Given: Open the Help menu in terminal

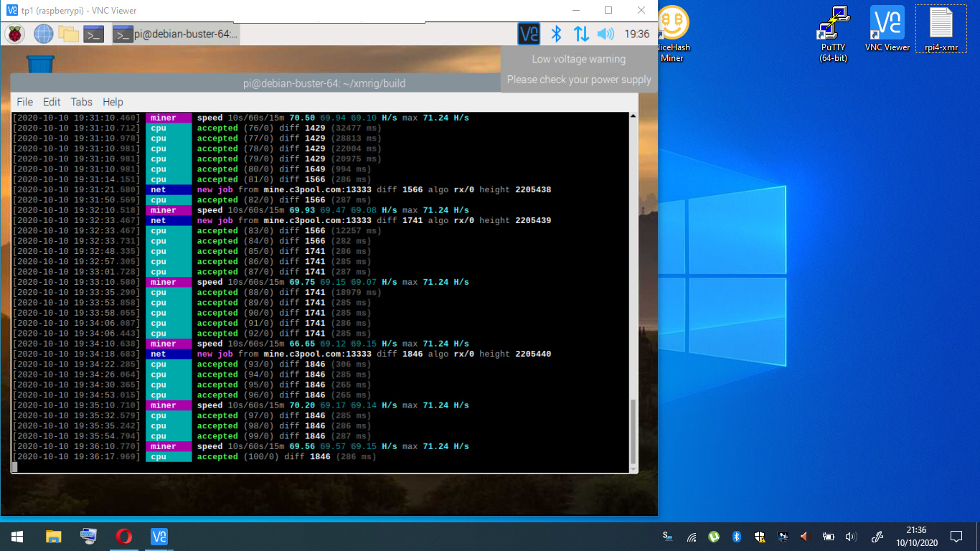Looking at the screenshot, I should pyautogui.click(x=113, y=102).
